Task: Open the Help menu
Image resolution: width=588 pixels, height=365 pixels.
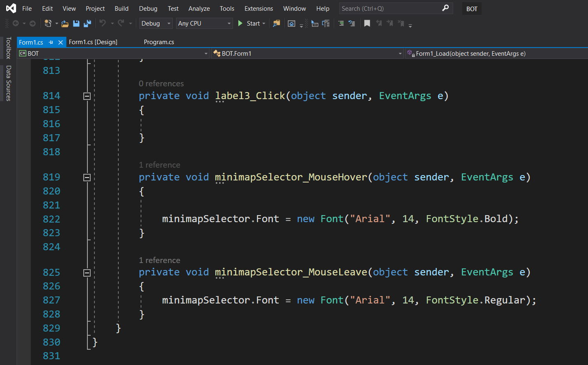Action: pos(323,8)
